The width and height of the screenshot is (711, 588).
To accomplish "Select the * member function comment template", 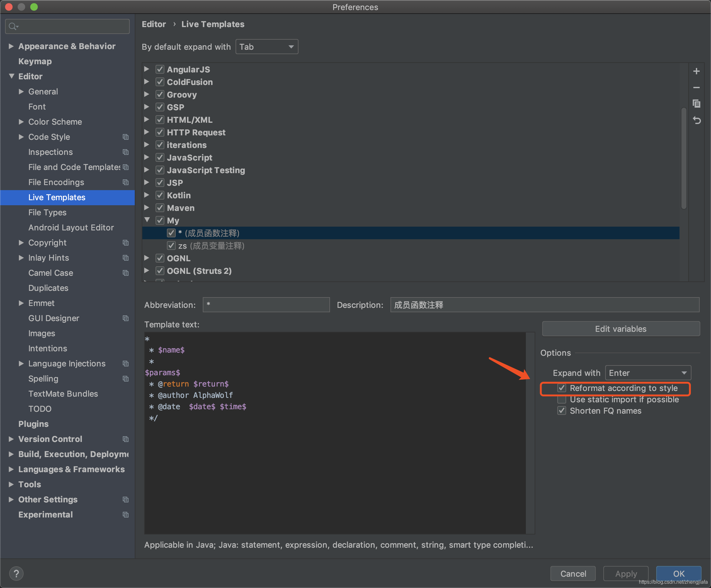I will (x=410, y=233).
